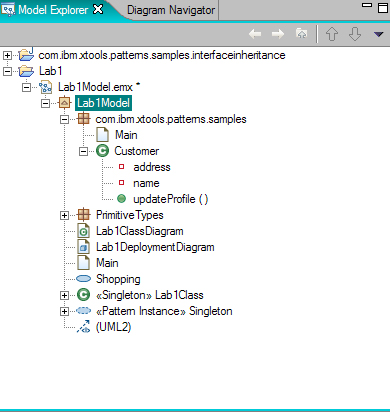390x412 pixels.
Task: Collapse the Lab1 project node
Action: [7, 71]
